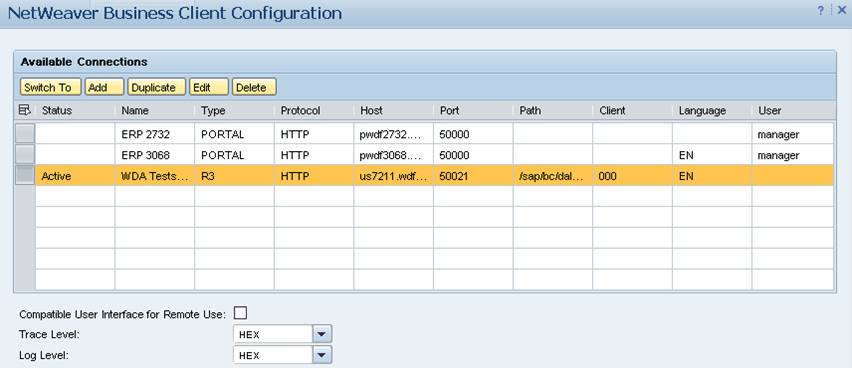Click the /sap/bc/dal path cell

click(x=553, y=176)
